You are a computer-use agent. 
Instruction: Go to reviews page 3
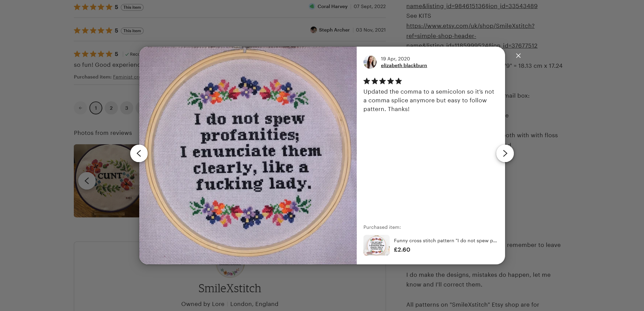tap(127, 108)
